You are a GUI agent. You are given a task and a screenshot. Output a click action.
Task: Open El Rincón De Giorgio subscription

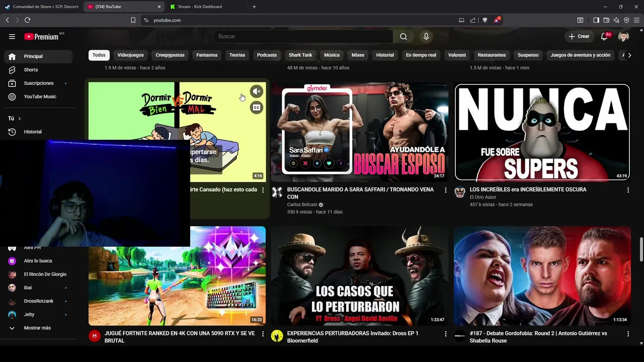tap(38, 275)
